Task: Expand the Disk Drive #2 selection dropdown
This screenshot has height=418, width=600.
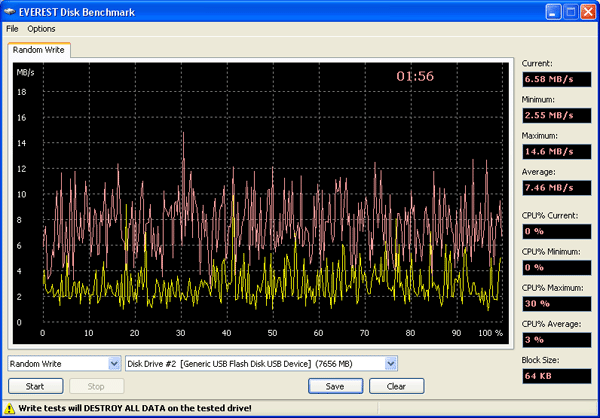Action: pyautogui.click(x=390, y=364)
